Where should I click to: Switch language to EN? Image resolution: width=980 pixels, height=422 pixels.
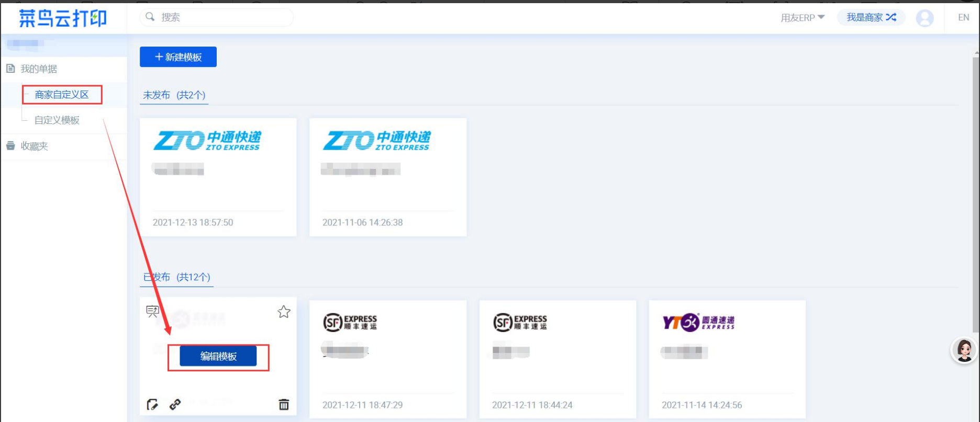(963, 18)
